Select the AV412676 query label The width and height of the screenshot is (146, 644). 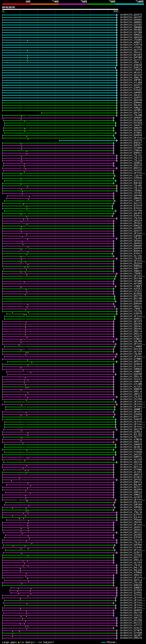8,8
